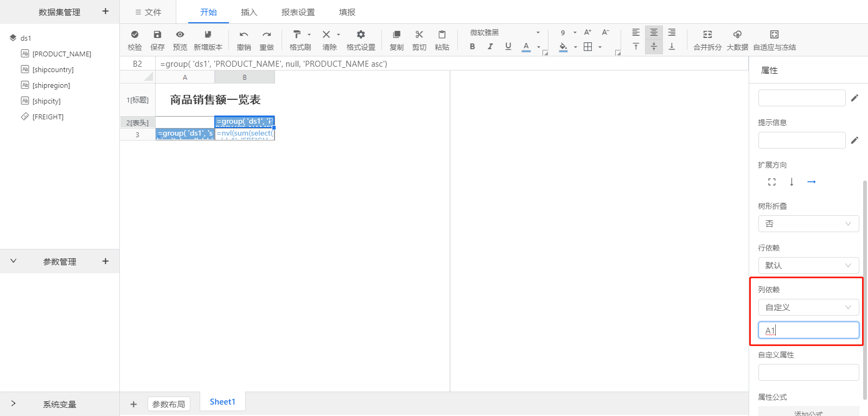The image size is (868, 416).
Task: Set 扩展方向 to horizontal right arrow
Action: pyautogui.click(x=812, y=182)
